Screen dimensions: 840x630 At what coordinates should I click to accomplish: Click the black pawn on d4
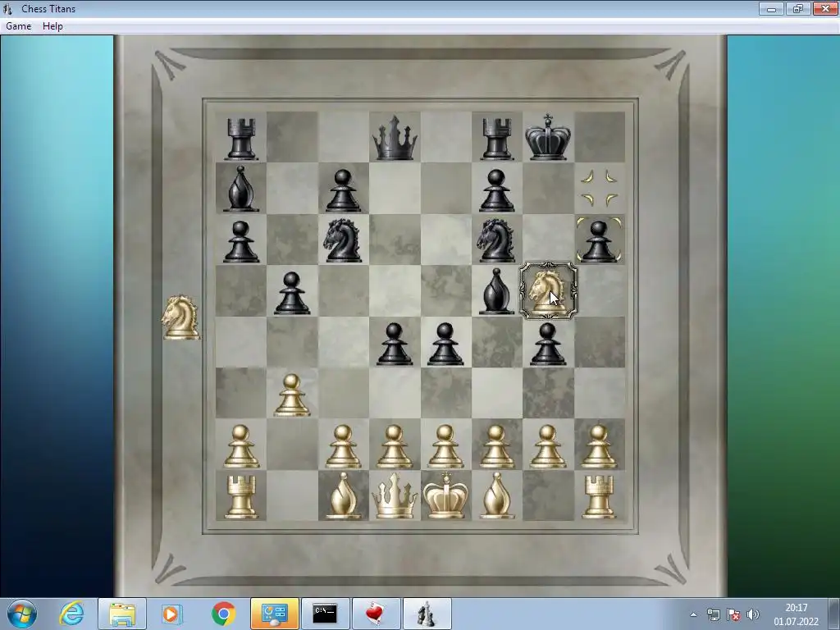[395, 344]
